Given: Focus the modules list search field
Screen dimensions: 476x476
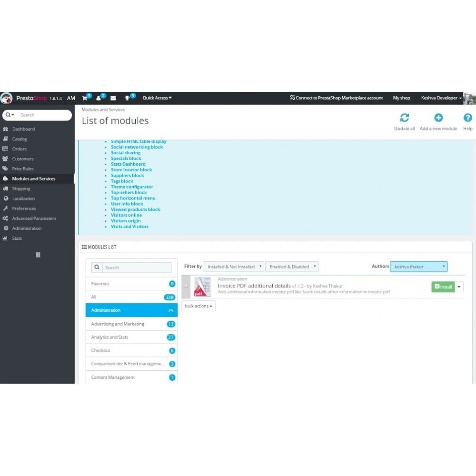Looking at the screenshot, I should click(x=137, y=268).
